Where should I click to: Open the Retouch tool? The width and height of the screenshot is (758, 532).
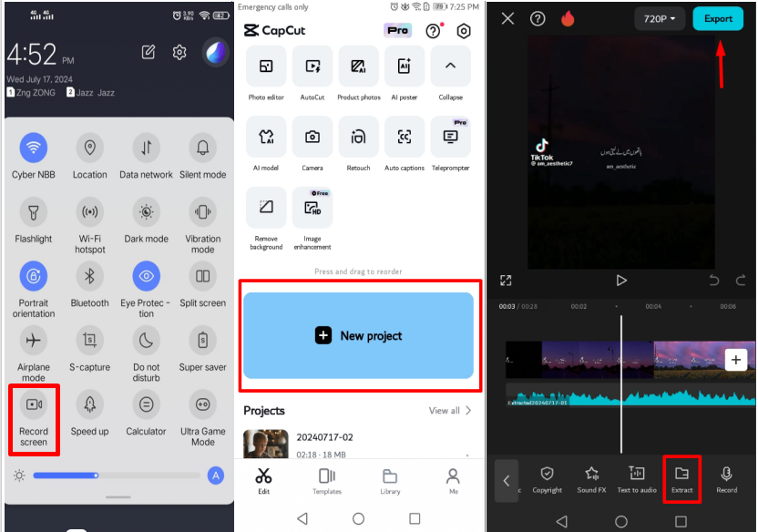(x=358, y=137)
